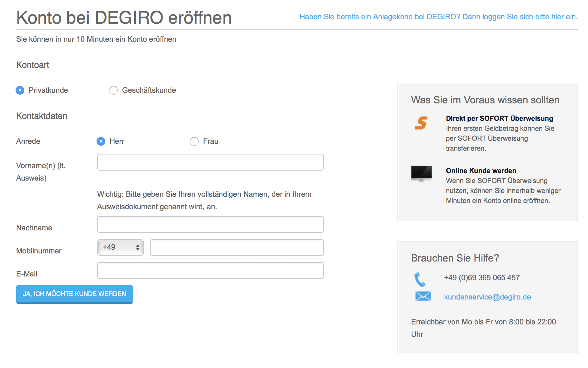Click the 'Anrede' field label
Image resolution: width=588 pixels, height=368 pixels.
[x=28, y=141]
